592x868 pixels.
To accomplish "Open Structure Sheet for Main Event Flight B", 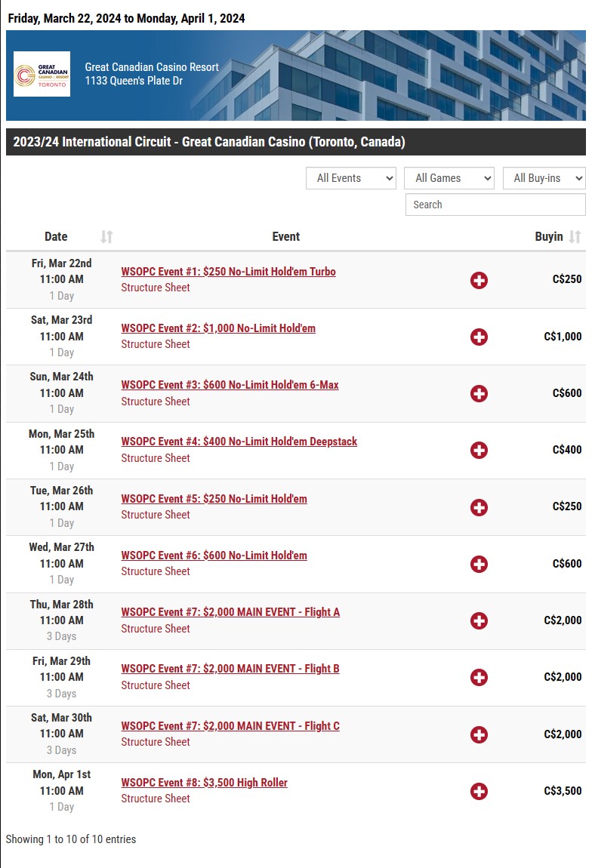I will [156, 685].
